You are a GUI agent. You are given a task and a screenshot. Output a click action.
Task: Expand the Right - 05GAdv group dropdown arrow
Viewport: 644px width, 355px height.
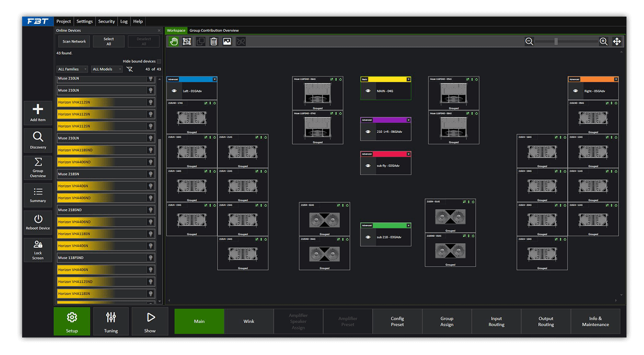point(616,79)
